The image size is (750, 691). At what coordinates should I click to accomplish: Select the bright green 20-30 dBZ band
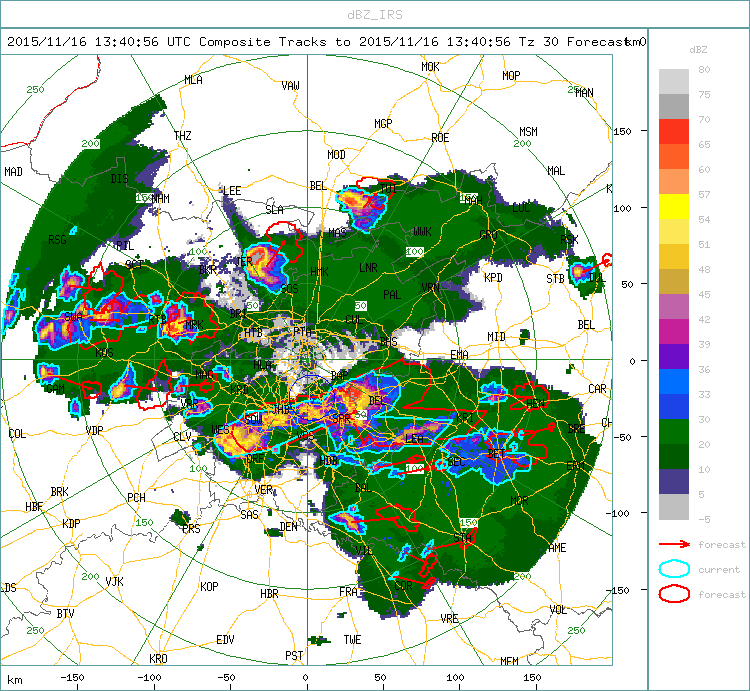point(673,431)
